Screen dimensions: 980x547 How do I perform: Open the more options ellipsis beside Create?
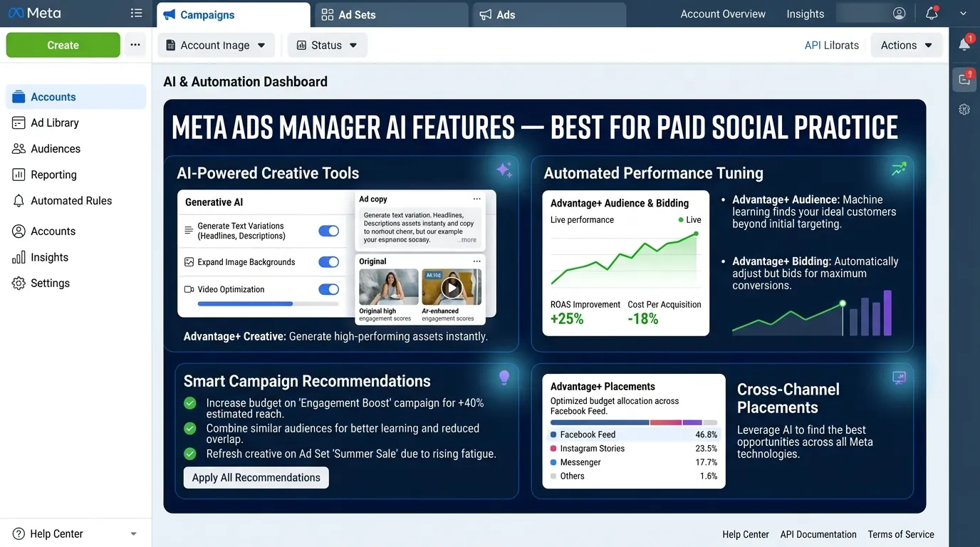[135, 45]
